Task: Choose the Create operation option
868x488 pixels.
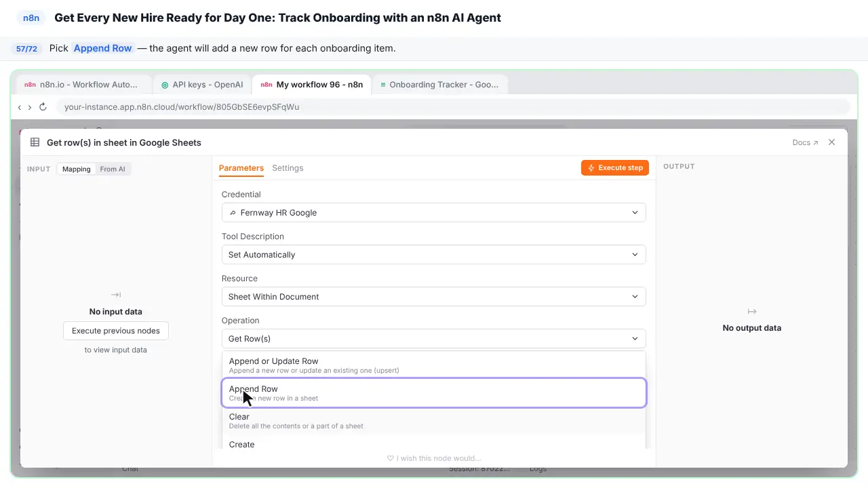Action: 433,443
